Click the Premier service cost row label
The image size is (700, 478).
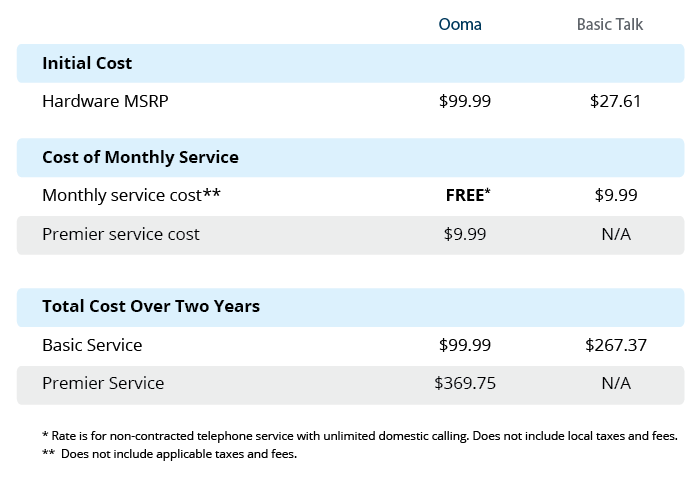click(121, 234)
